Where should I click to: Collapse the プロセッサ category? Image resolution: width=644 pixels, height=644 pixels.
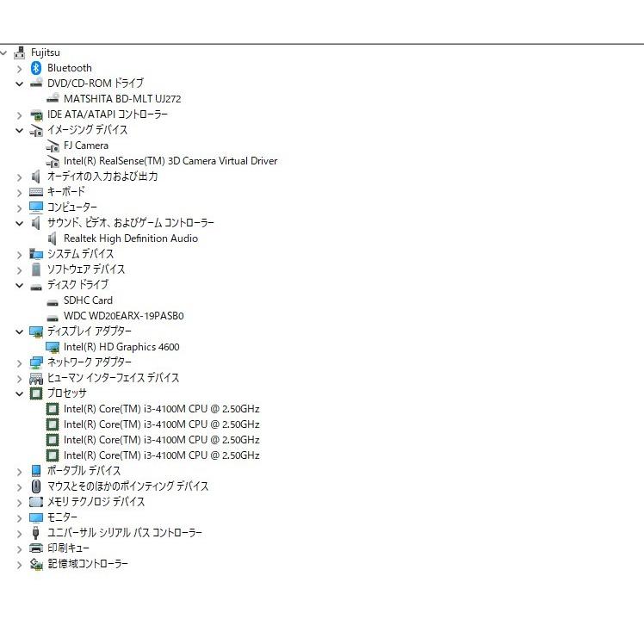pyautogui.click(x=19, y=393)
